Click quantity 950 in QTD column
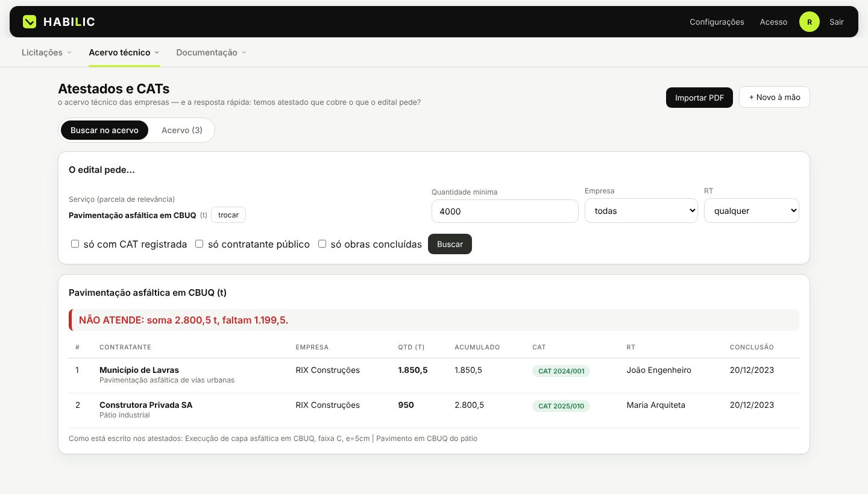The width and height of the screenshot is (868, 494). 406,405
